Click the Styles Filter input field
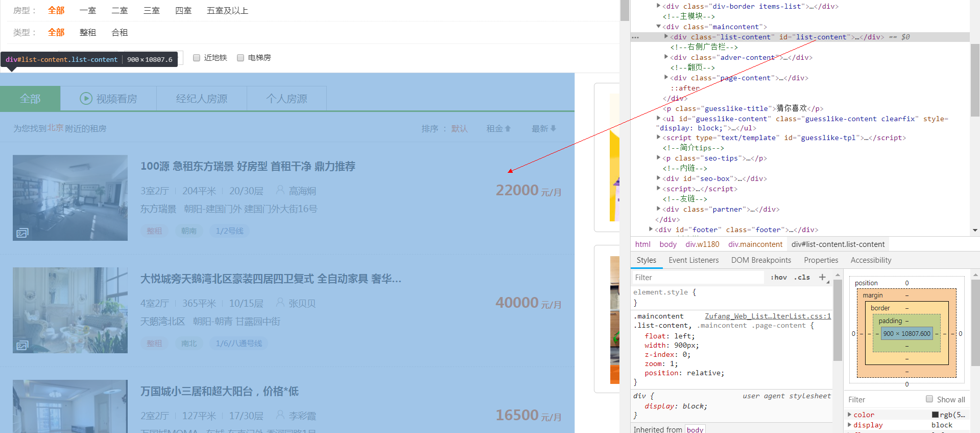 [698, 278]
